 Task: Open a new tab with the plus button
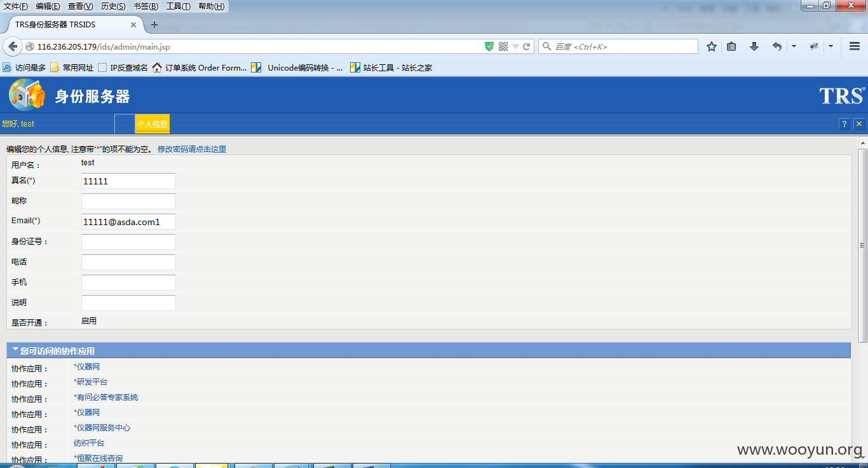[x=154, y=25]
